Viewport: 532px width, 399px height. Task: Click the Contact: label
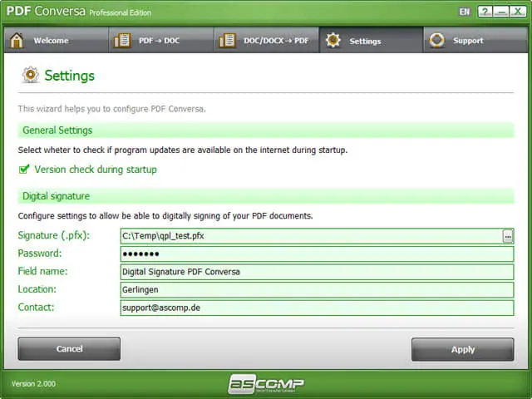[36, 308]
